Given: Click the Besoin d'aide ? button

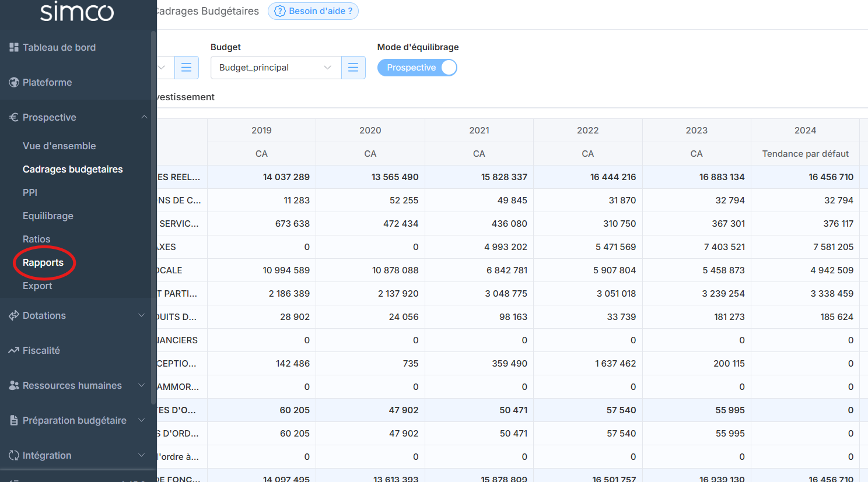Looking at the screenshot, I should 313,11.
